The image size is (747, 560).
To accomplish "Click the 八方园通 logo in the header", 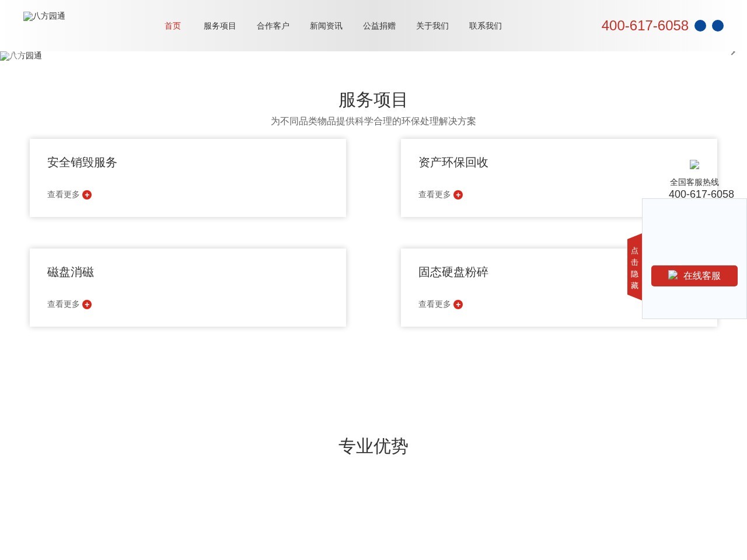I will pyautogui.click(x=44, y=16).
